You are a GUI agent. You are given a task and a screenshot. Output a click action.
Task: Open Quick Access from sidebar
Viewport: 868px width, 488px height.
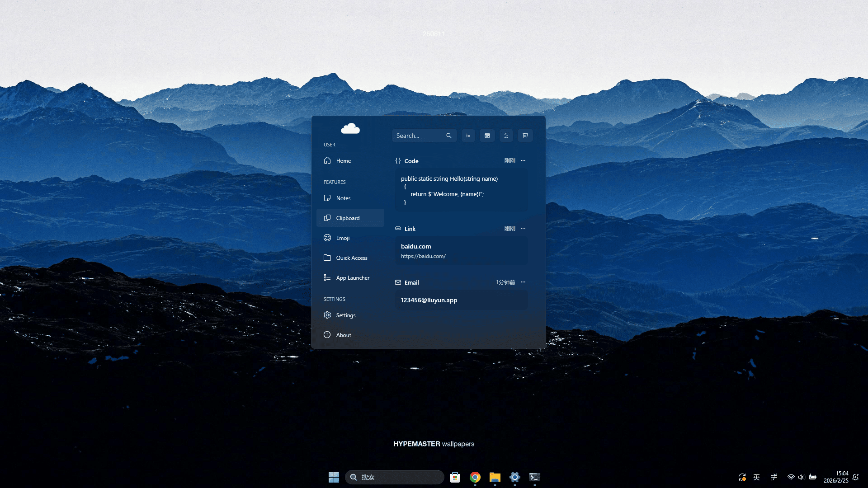point(352,258)
